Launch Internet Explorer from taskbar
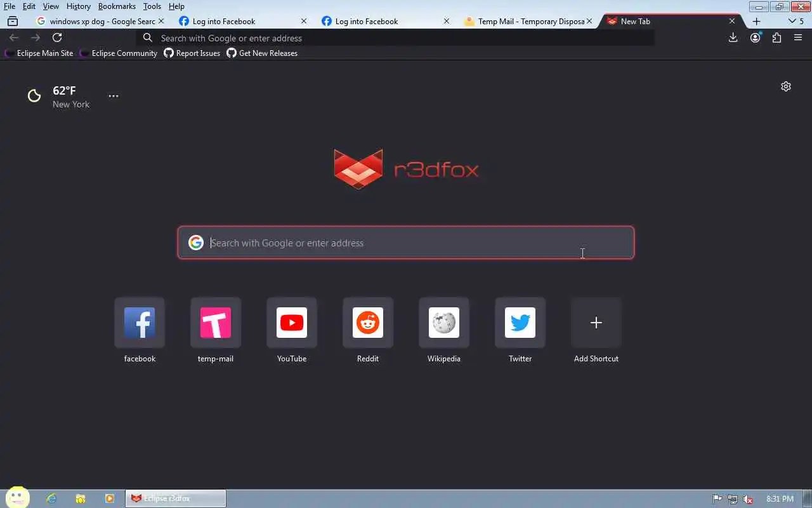The image size is (812, 508). (x=51, y=498)
